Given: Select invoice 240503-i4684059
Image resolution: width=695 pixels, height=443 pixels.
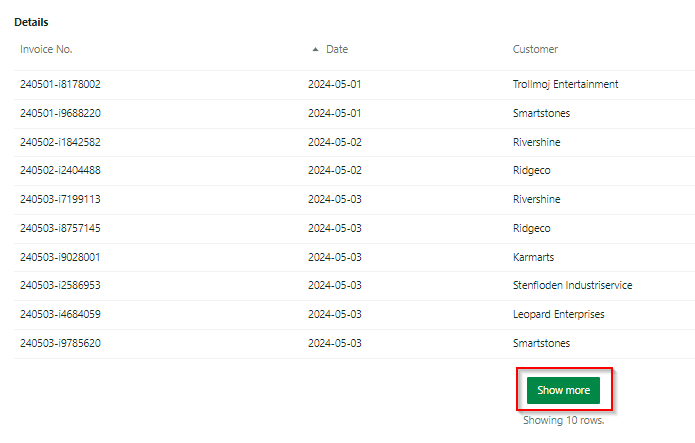Looking at the screenshot, I should point(60,314).
